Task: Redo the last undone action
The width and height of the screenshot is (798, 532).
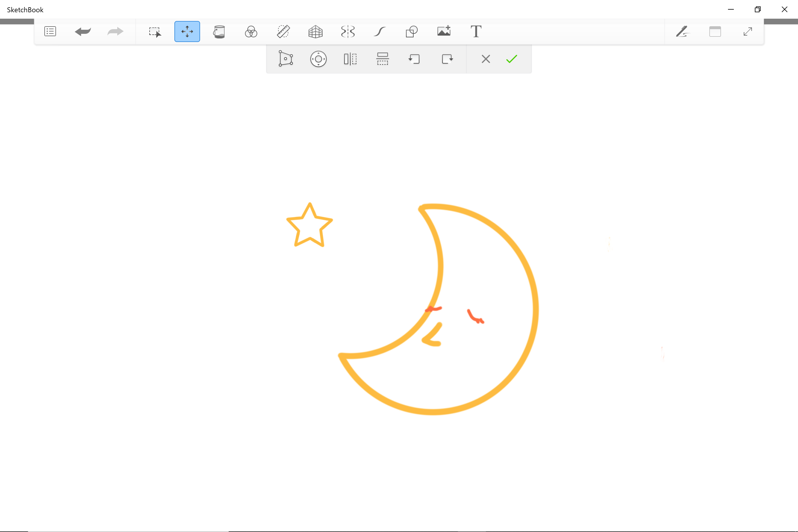Action: coord(116,32)
